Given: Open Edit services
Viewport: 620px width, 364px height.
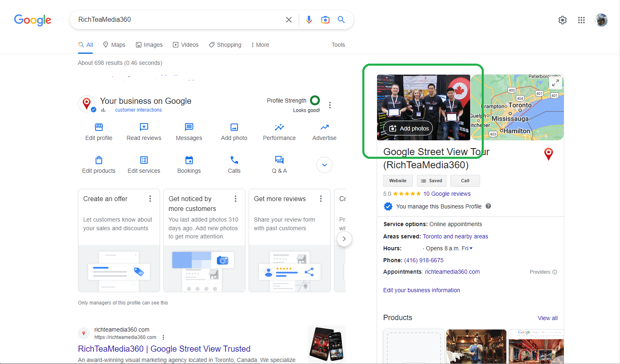Looking at the screenshot, I should pos(144,165).
